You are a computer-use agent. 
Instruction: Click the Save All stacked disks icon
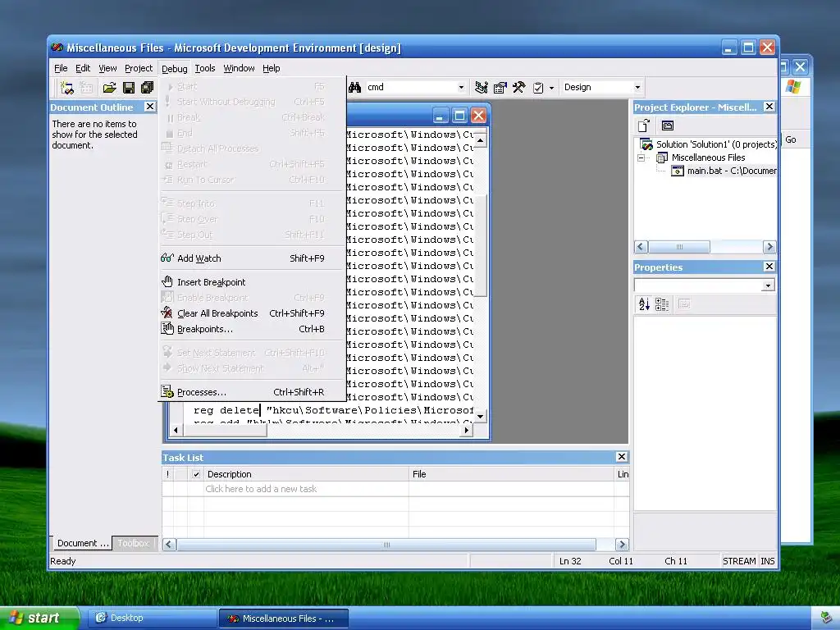pos(148,87)
